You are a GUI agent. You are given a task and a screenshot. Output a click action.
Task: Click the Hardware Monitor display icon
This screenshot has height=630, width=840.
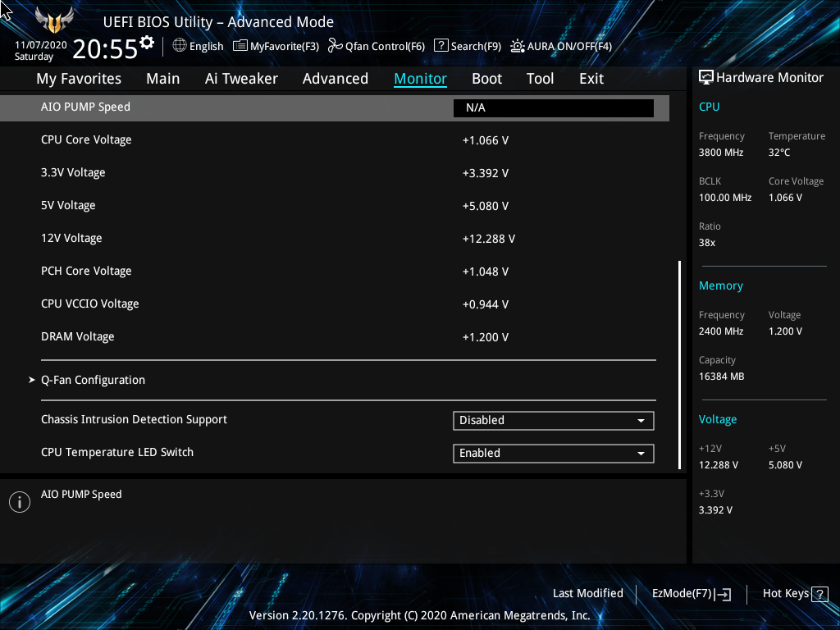[706, 78]
